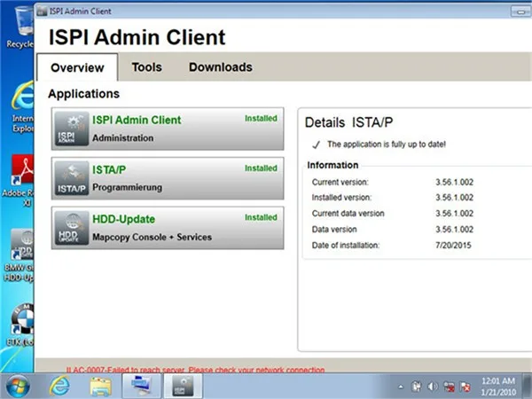The image size is (532, 399).
Task: Click the ISPI Admin Client title bar icon
Action: [x=42, y=12]
